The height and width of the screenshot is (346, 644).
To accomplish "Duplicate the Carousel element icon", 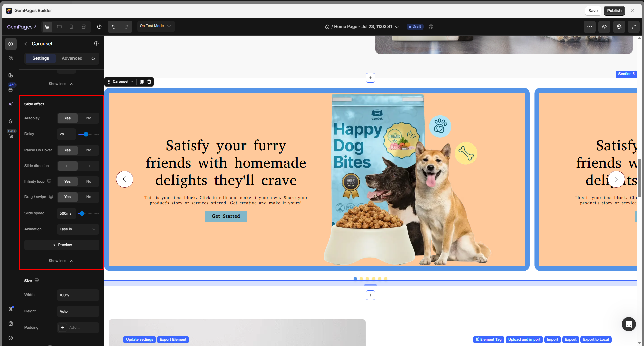I will tap(142, 82).
